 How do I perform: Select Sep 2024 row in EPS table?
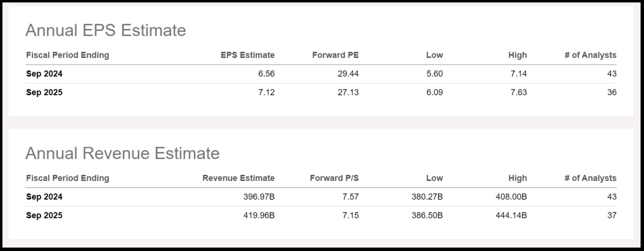coord(321,74)
